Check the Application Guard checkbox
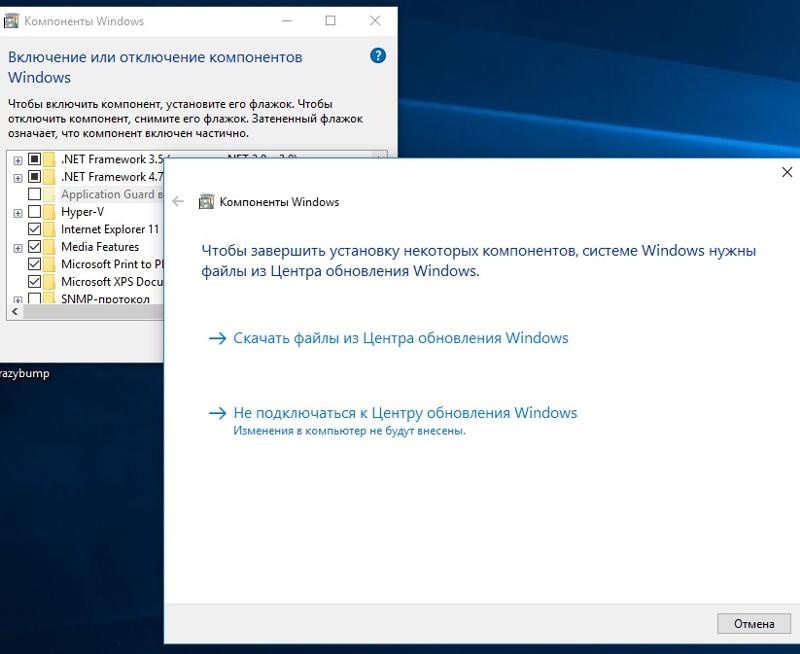This screenshot has width=800, height=654. pos(34,194)
